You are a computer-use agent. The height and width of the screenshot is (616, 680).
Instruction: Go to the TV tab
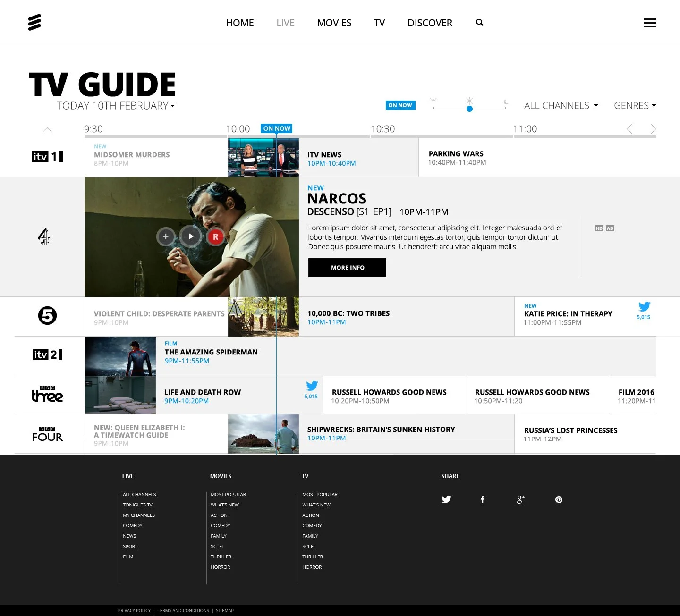point(380,23)
